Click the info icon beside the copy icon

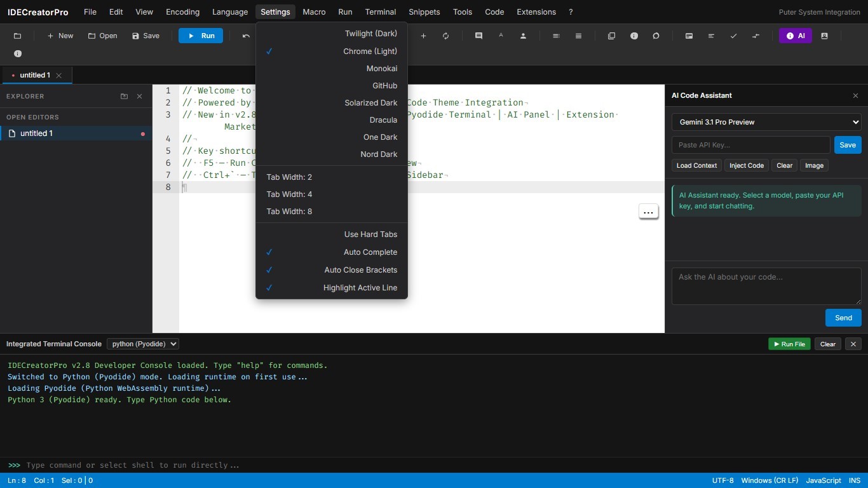[634, 36]
